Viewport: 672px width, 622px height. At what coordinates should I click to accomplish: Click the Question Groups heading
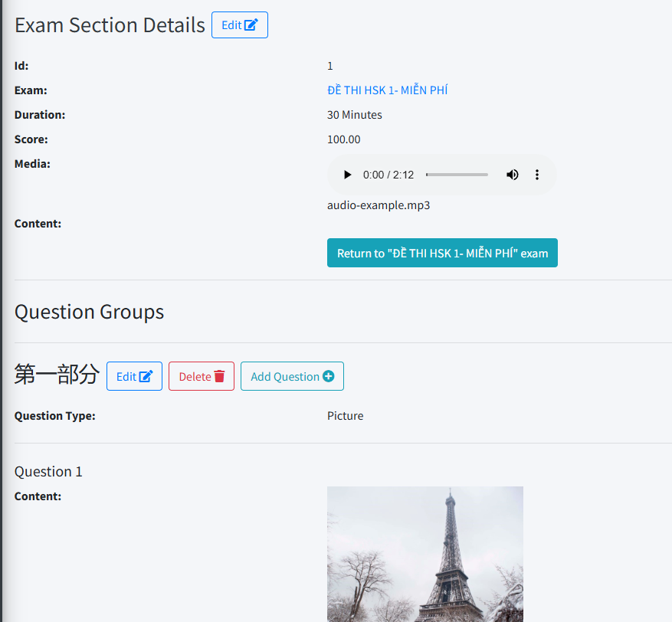pyautogui.click(x=89, y=312)
